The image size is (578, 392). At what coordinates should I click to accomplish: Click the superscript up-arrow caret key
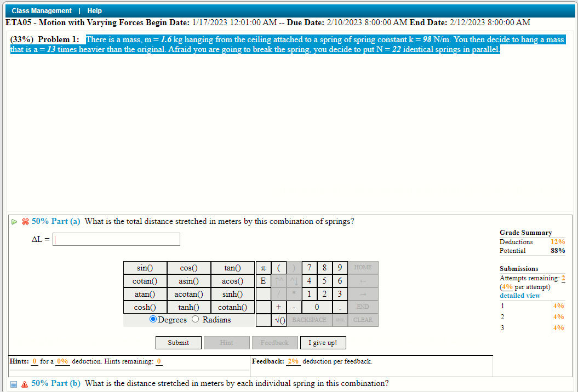279,281
